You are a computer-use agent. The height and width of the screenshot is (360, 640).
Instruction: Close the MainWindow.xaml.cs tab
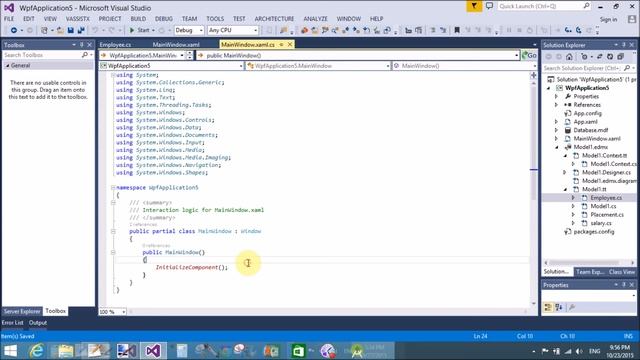pyautogui.click(x=290, y=44)
